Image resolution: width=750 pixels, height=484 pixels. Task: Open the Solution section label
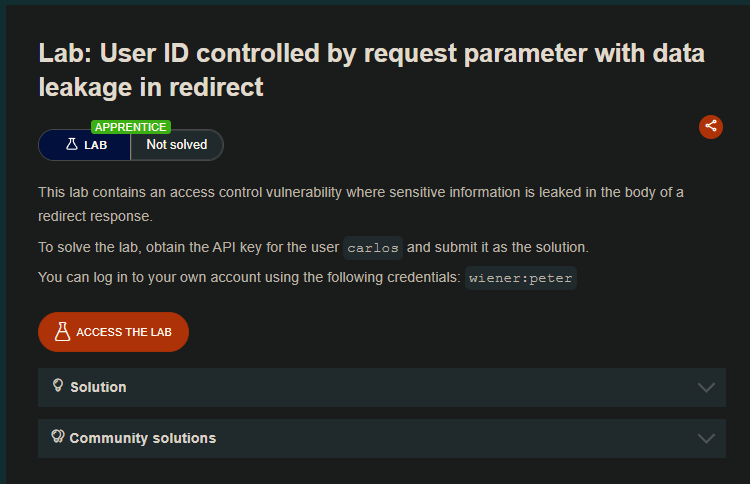pyautogui.click(x=98, y=387)
